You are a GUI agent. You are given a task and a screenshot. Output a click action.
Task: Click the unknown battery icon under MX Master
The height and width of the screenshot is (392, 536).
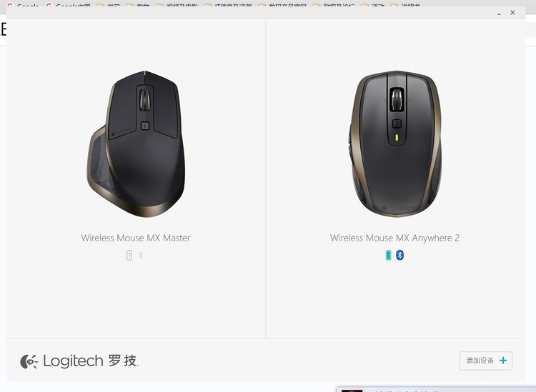tap(129, 255)
